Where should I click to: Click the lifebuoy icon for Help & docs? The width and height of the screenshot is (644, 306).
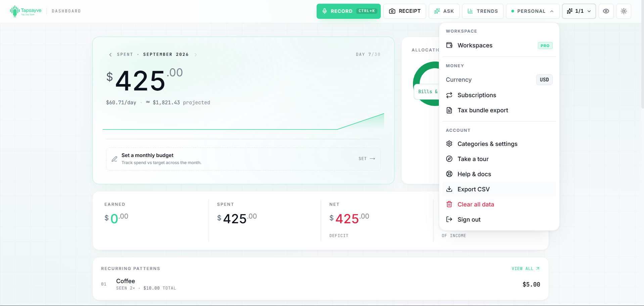449,174
